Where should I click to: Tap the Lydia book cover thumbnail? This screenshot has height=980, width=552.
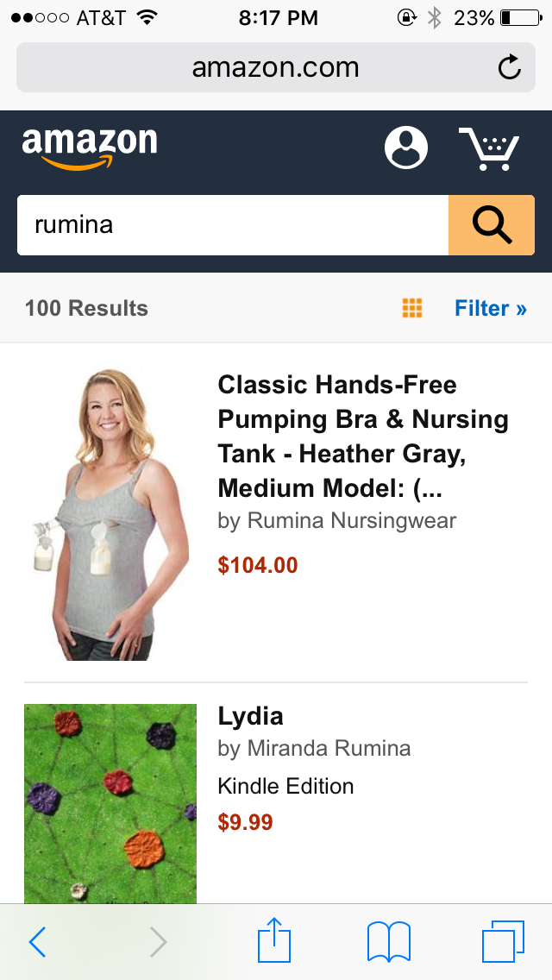pos(110,804)
